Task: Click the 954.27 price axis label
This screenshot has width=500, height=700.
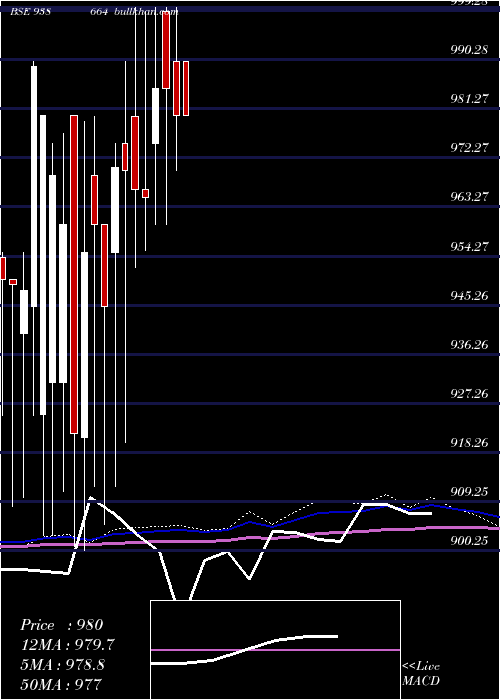Action: tap(469, 246)
